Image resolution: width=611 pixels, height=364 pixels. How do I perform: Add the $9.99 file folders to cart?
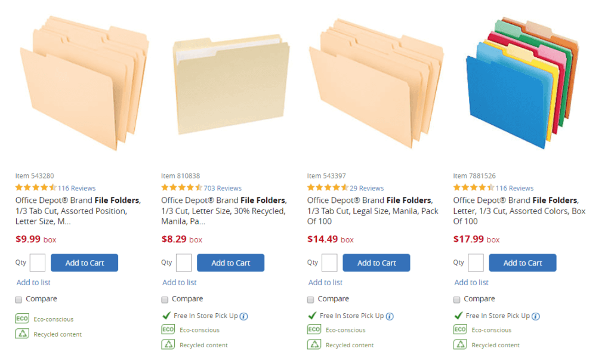(84, 263)
